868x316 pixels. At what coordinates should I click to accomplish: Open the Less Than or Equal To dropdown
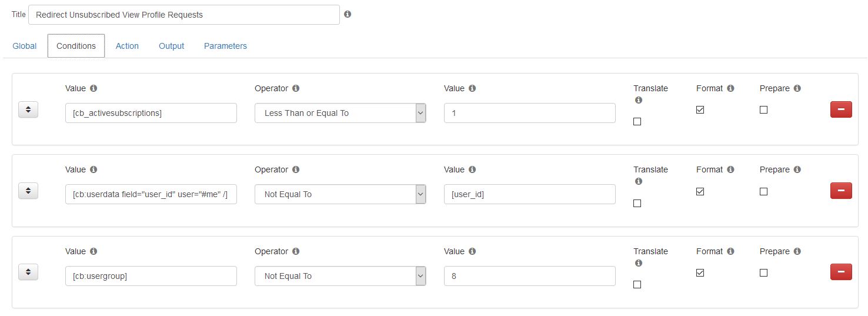pyautogui.click(x=340, y=113)
